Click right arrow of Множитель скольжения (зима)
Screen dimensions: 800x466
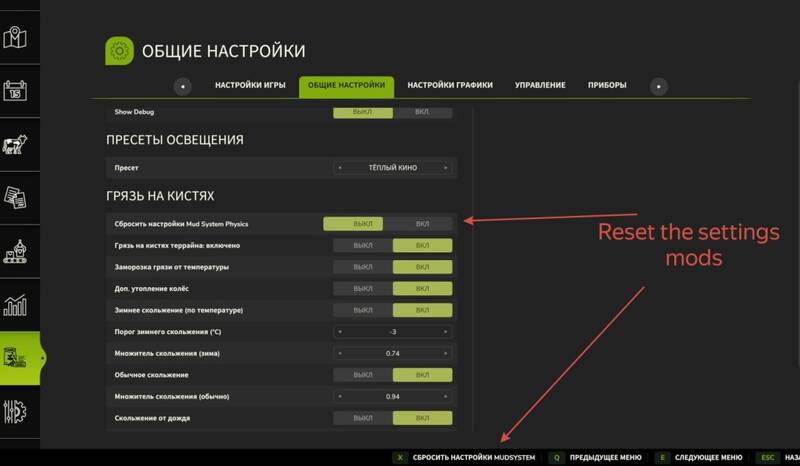point(446,353)
